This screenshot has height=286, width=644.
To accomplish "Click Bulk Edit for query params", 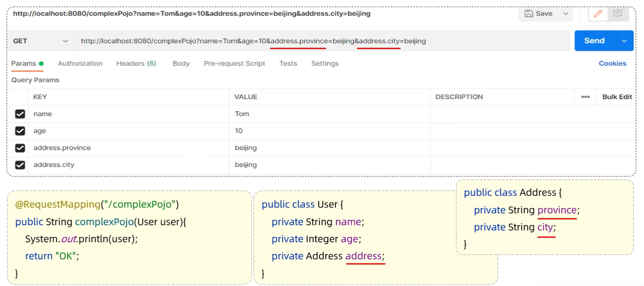I will (617, 97).
